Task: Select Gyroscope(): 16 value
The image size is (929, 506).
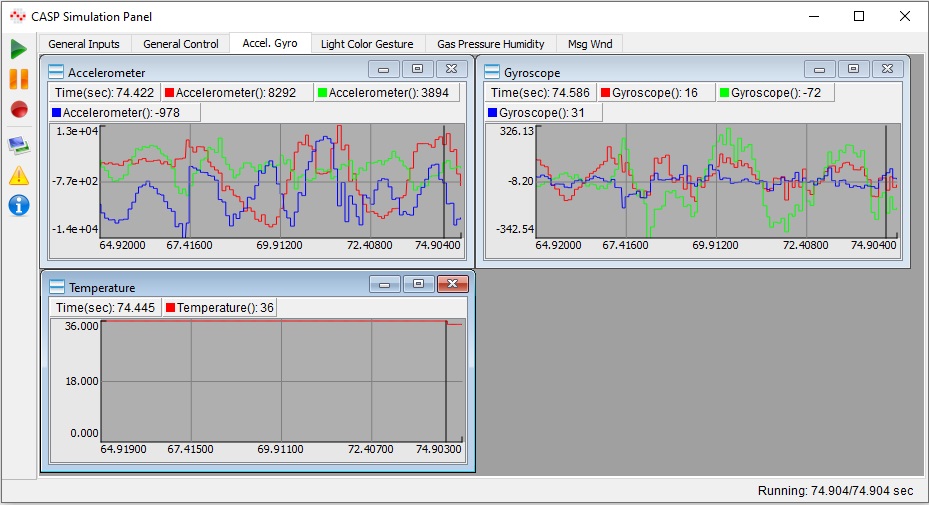Action: (x=655, y=92)
